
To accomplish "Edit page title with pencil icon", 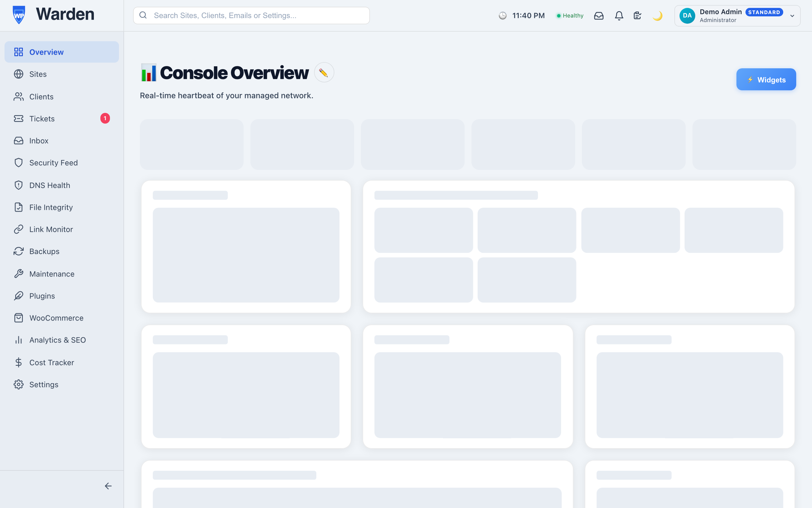I will tap(324, 72).
